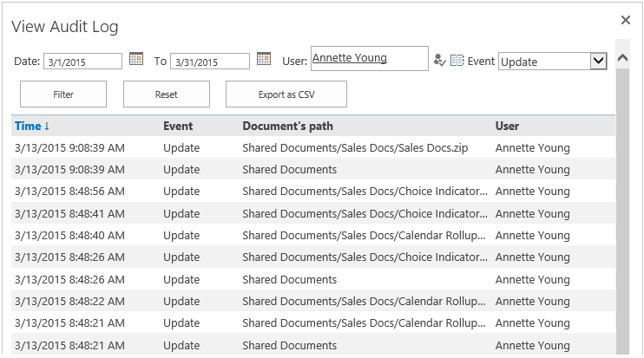
Task: Click the Filter button
Action: (x=63, y=94)
